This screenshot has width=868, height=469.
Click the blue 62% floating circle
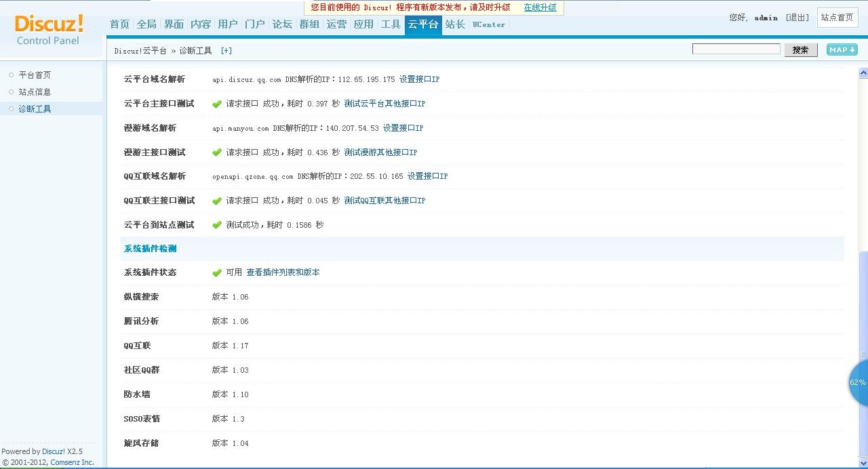pos(859,383)
